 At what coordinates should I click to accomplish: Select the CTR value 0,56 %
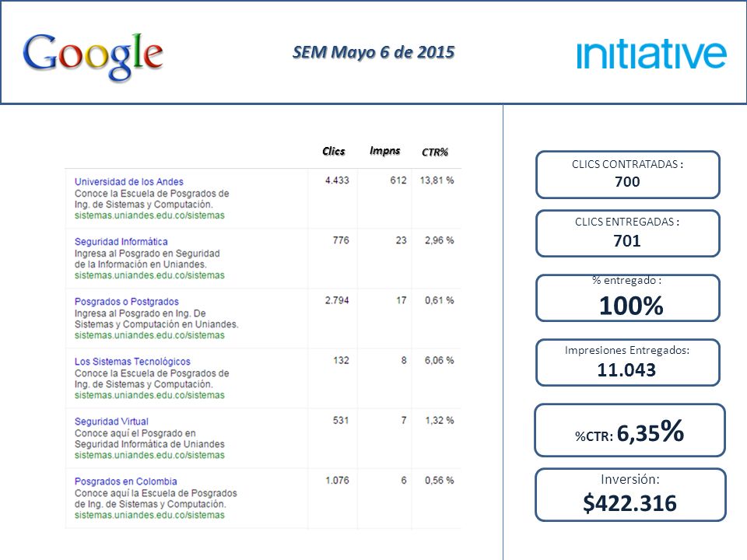439,481
